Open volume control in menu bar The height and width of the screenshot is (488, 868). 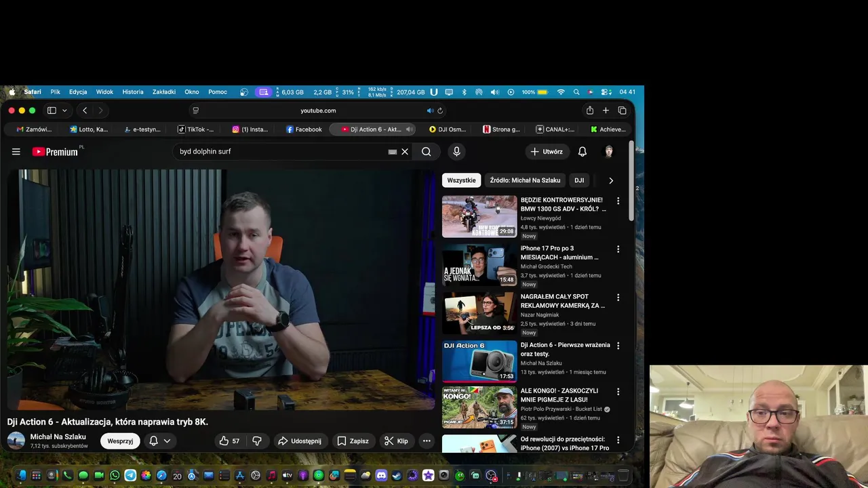[494, 92]
